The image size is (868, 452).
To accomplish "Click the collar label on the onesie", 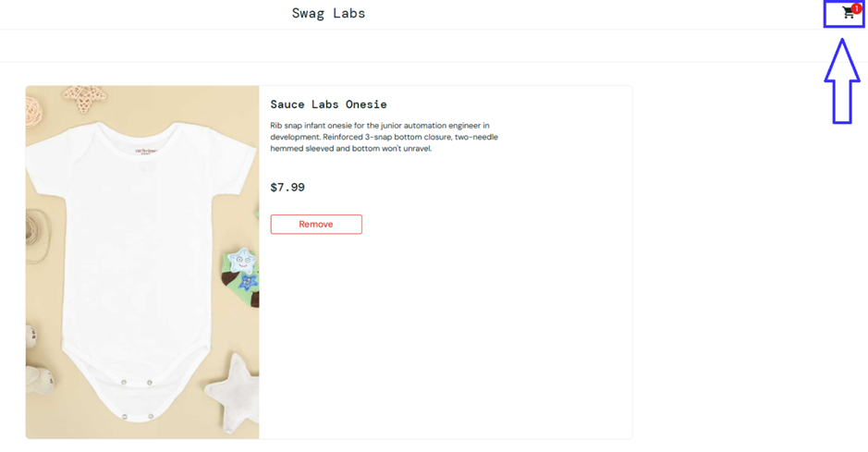I will (147, 150).
